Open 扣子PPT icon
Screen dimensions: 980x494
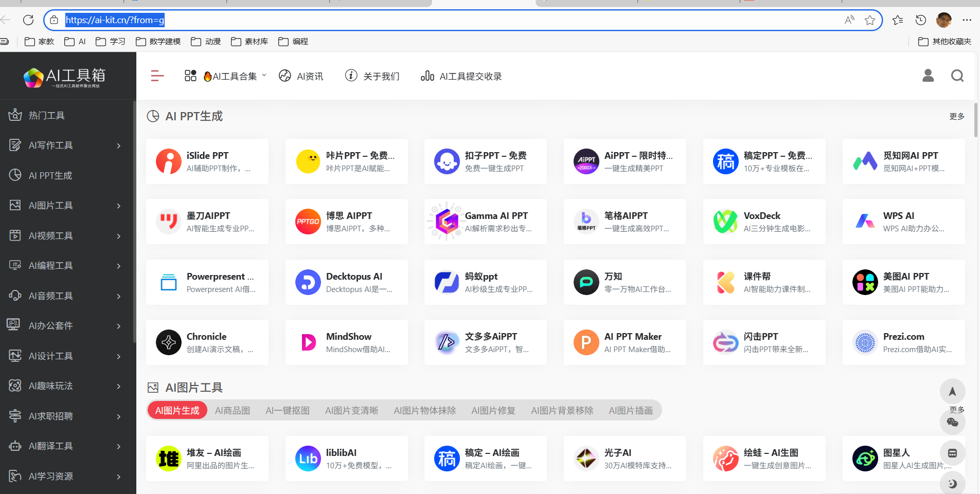coord(447,161)
